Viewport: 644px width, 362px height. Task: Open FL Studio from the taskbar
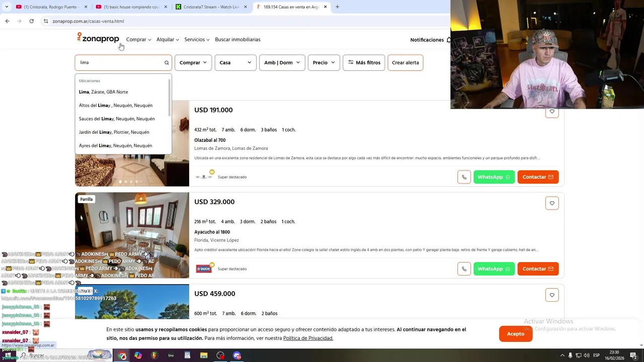click(154, 355)
